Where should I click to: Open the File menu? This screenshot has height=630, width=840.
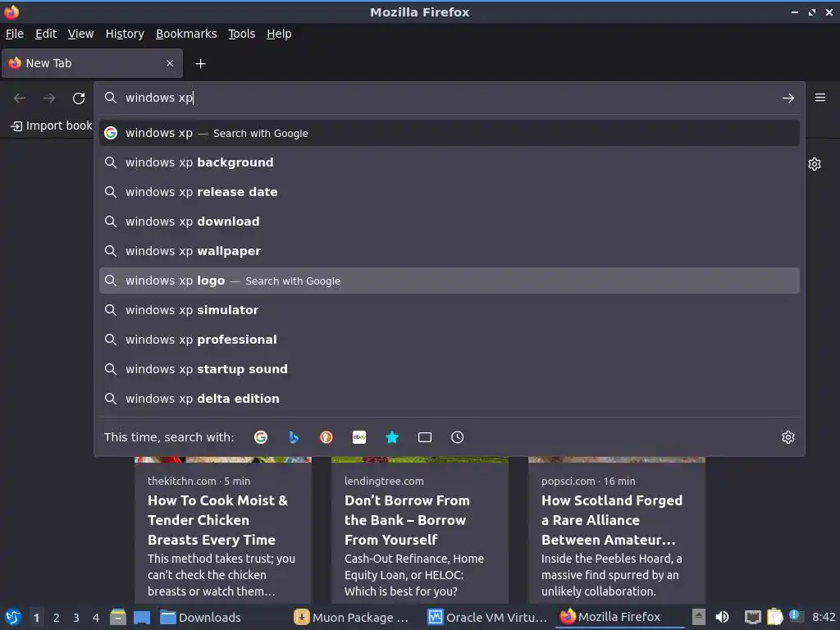coord(15,34)
